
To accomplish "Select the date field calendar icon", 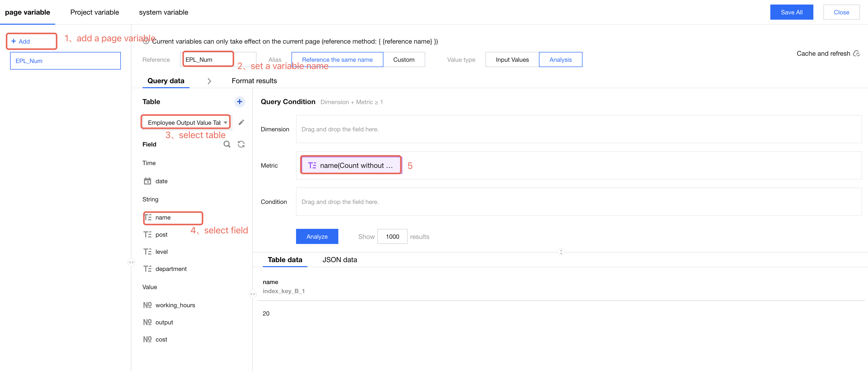I will coord(147,181).
